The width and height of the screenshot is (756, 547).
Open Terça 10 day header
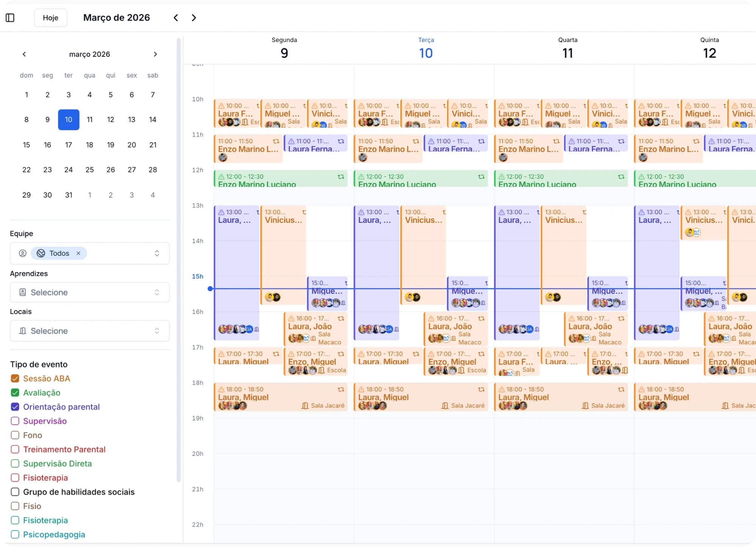click(x=426, y=48)
